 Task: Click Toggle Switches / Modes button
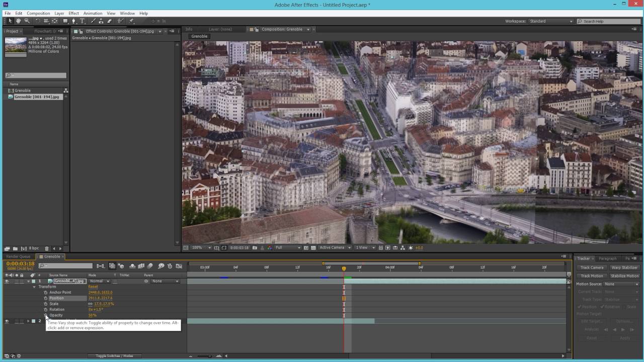[x=115, y=356]
